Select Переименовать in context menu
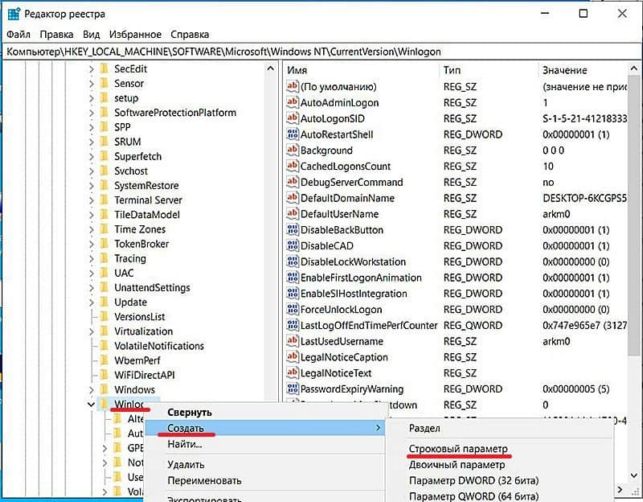The width and height of the screenshot is (643, 502). coord(204,480)
